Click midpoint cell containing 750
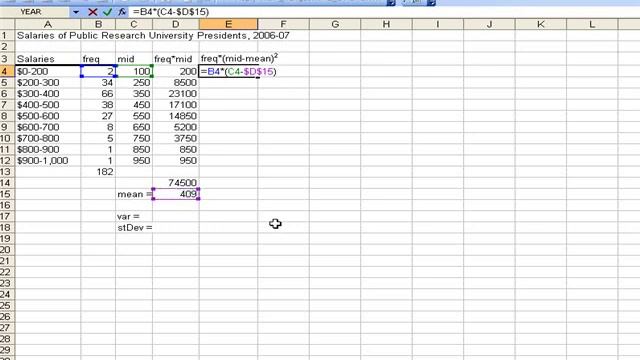Screen dimensions: 640x360 pyautogui.click(x=134, y=138)
